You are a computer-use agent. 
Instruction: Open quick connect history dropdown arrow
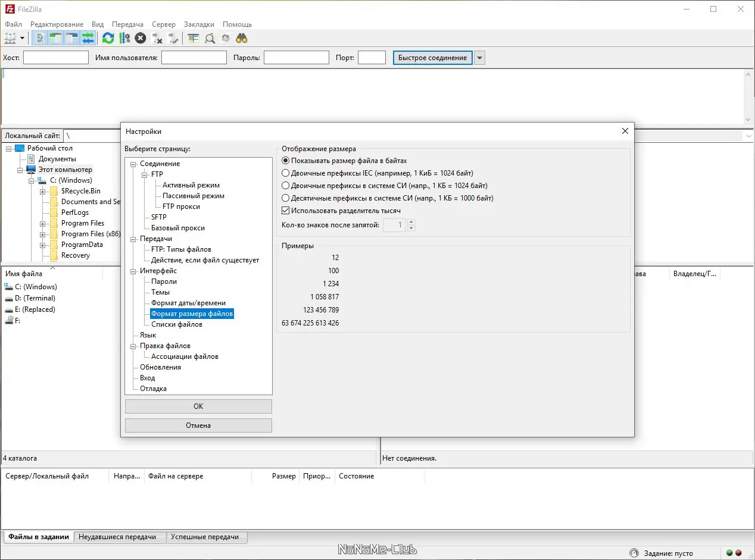480,58
